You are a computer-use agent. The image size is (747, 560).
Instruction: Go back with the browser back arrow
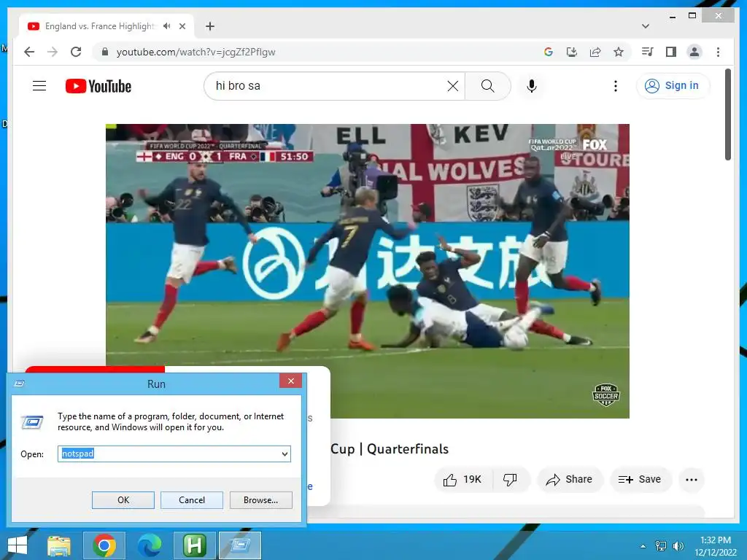pos(29,52)
